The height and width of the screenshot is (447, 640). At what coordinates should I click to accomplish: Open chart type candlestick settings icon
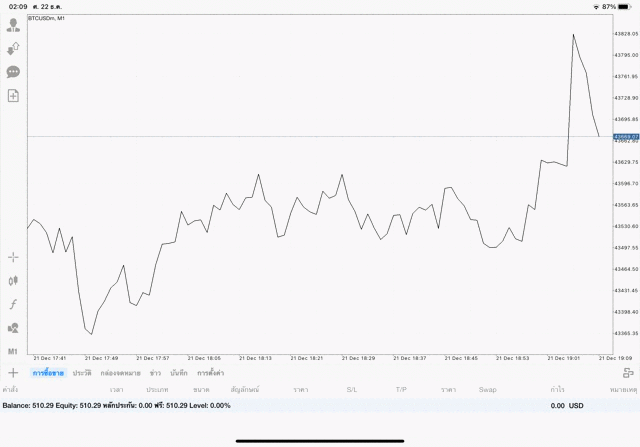[x=14, y=281]
